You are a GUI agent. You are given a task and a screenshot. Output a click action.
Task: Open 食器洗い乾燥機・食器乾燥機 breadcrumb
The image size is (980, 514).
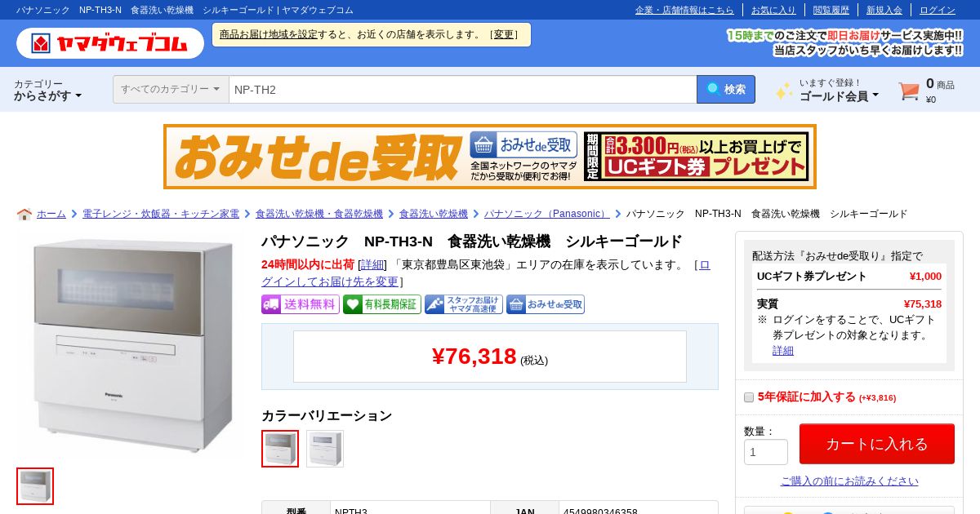(x=319, y=214)
